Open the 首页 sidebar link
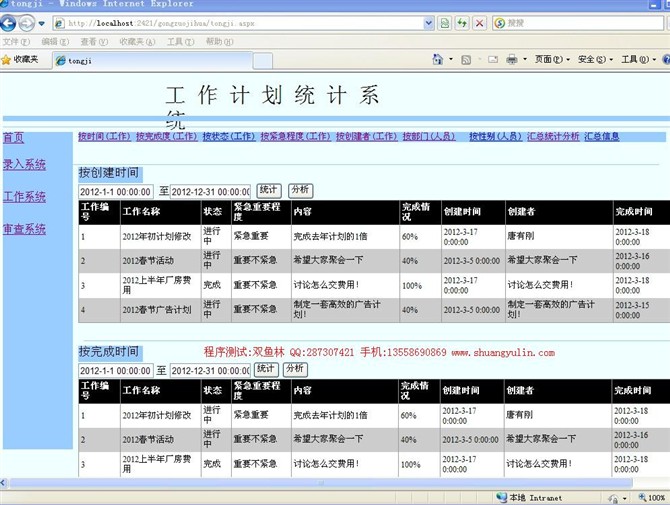 click(13, 138)
